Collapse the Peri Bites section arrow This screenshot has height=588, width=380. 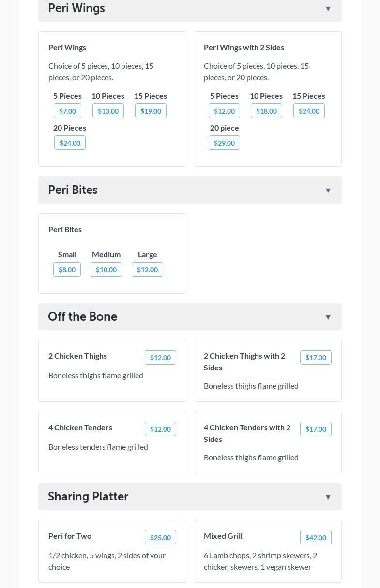pos(328,191)
